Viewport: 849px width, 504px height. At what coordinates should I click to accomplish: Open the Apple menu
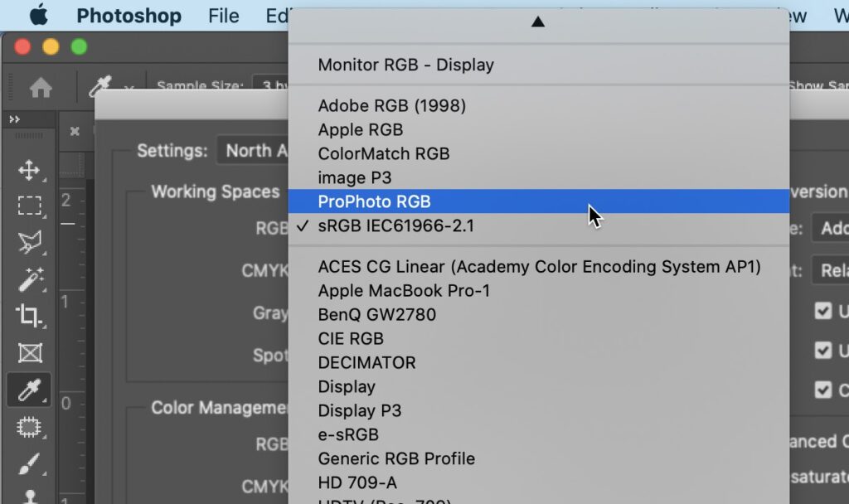(x=38, y=16)
